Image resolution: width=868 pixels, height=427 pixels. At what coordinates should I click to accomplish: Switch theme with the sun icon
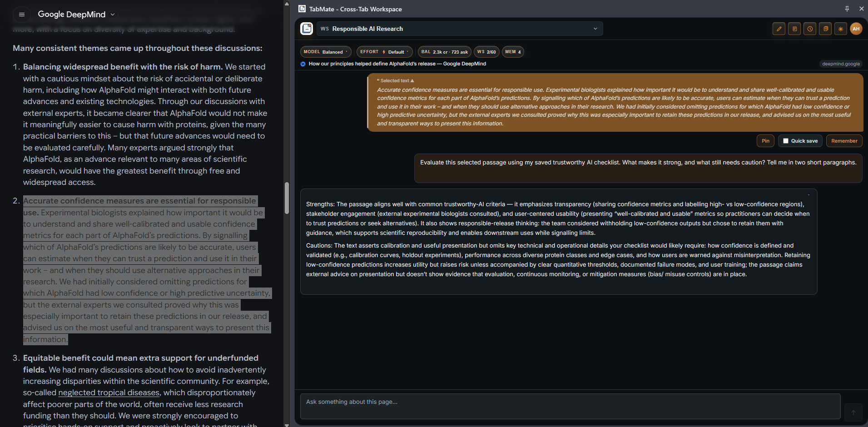pyautogui.click(x=841, y=29)
